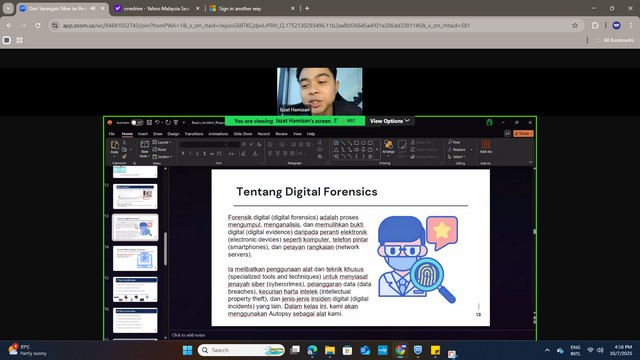Open the onedrive Yahoo Malaysia Search tab

pyautogui.click(x=157, y=8)
